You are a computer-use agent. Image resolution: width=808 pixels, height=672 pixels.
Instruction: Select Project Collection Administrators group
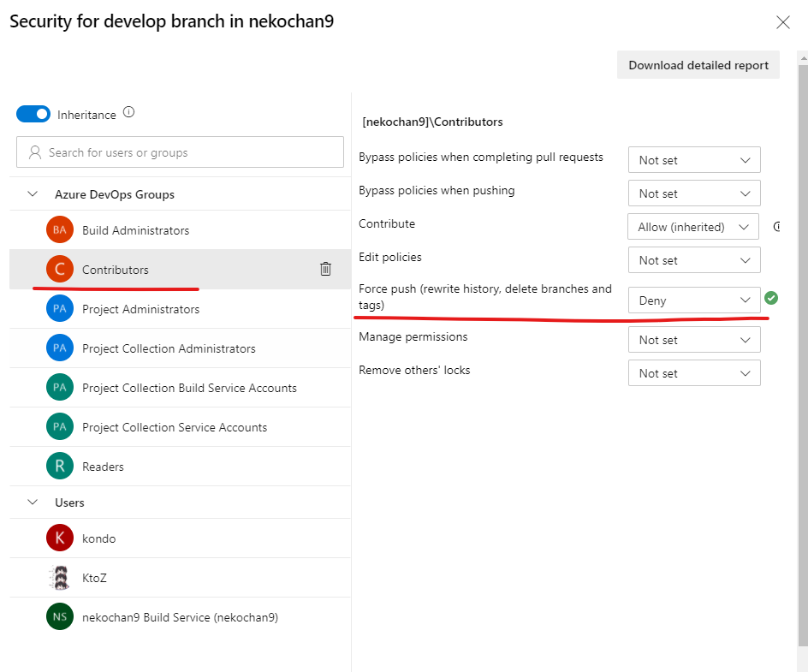coord(180,348)
